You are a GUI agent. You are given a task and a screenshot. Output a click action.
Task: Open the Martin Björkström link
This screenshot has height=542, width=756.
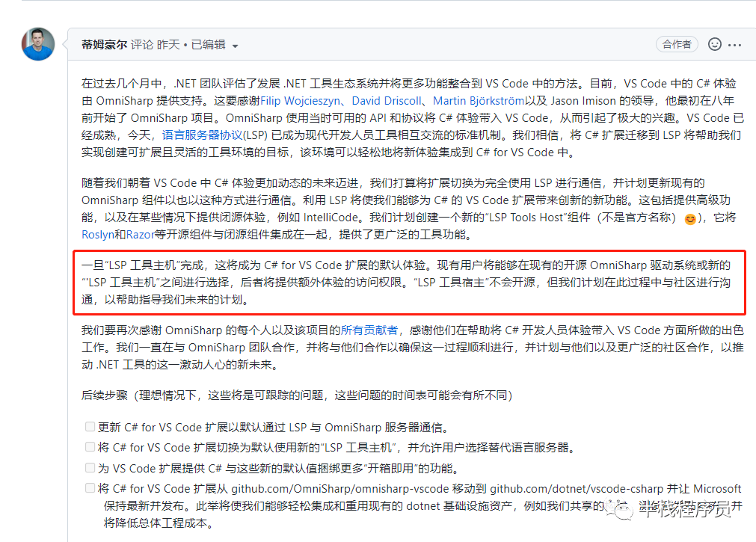click(479, 101)
